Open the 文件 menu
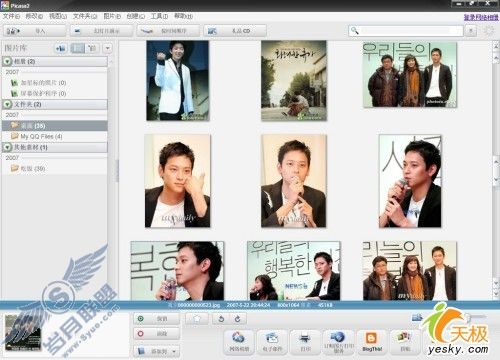 (11, 16)
